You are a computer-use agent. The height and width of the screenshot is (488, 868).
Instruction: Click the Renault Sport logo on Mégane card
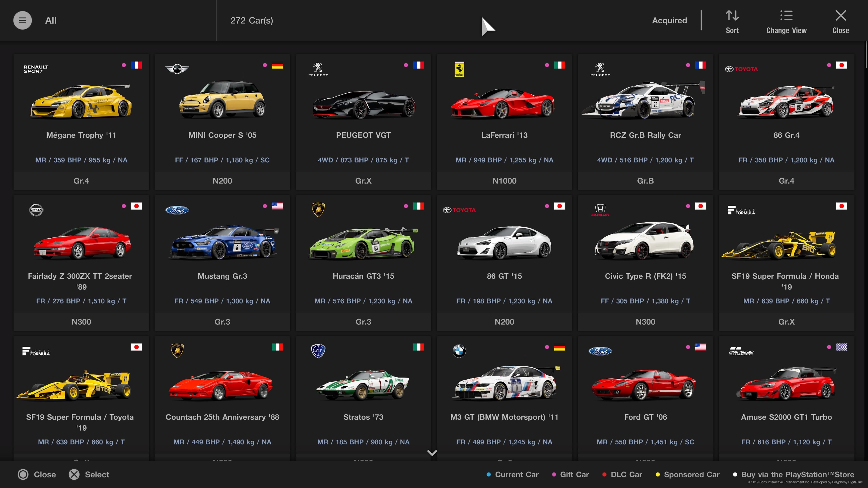(36, 69)
